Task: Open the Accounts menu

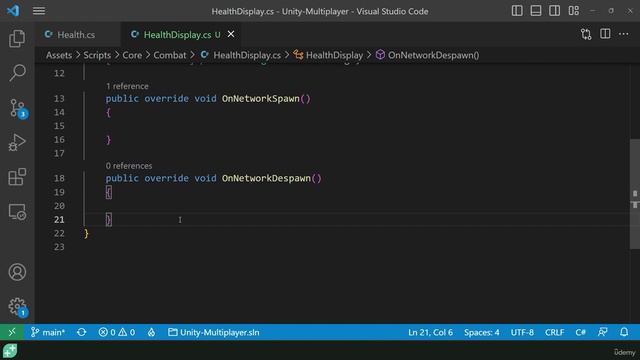Action: point(17,272)
